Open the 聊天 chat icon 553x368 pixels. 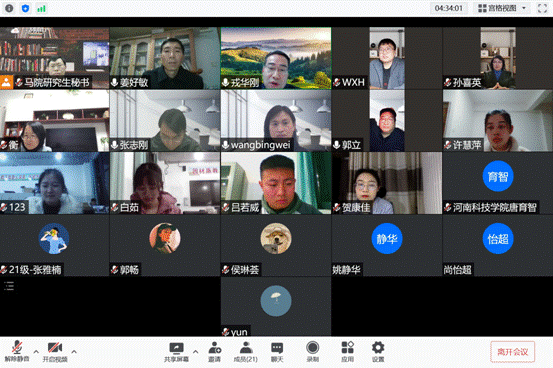[277, 351]
